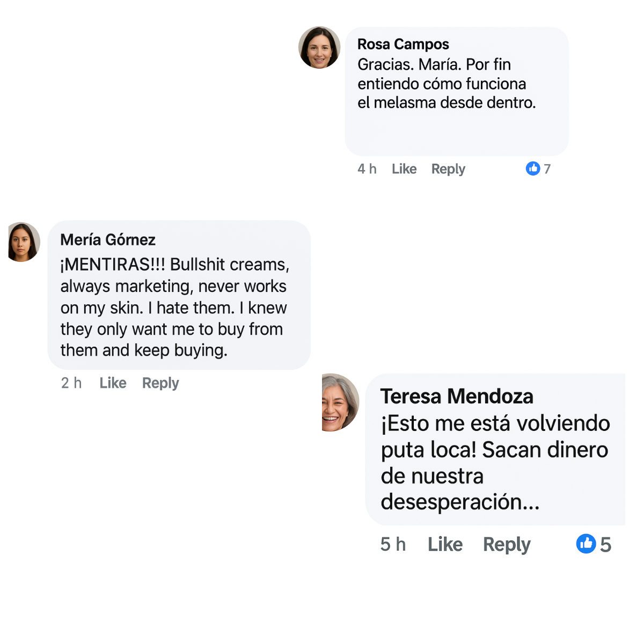This screenshot has width=644, height=644.
Task: Open the 2 h timestamp link
Action: (x=71, y=383)
